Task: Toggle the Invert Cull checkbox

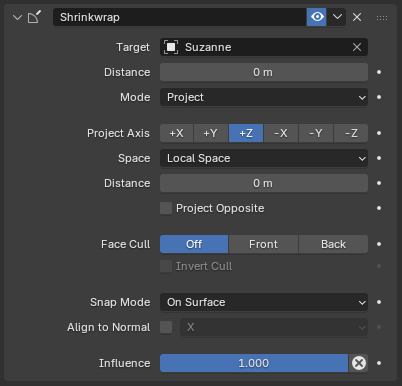Action: (166, 266)
